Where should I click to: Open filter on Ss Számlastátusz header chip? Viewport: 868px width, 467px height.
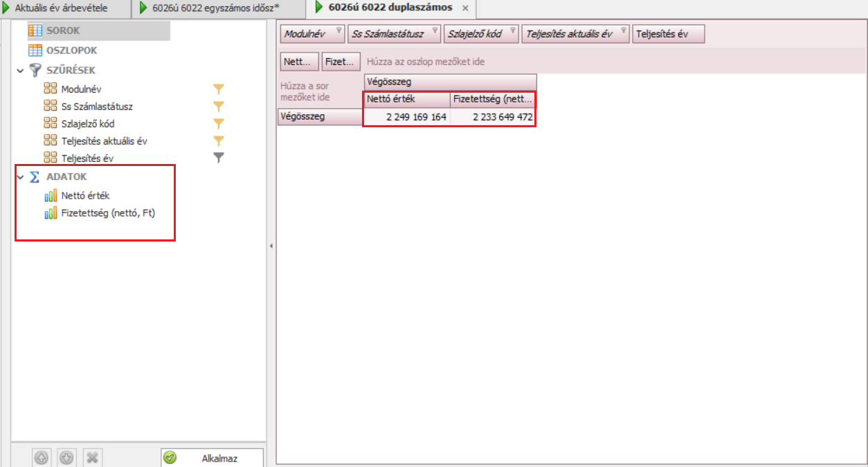[x=434, y=30]
